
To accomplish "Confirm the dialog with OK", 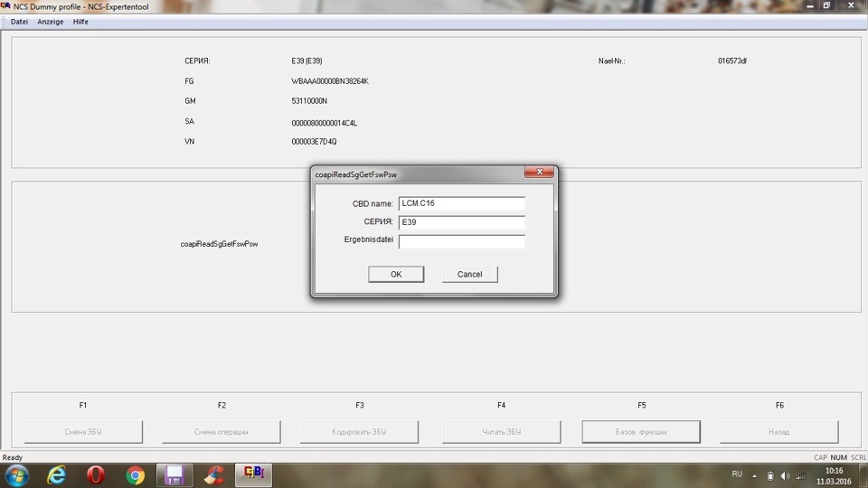I will tap(396, 274).
